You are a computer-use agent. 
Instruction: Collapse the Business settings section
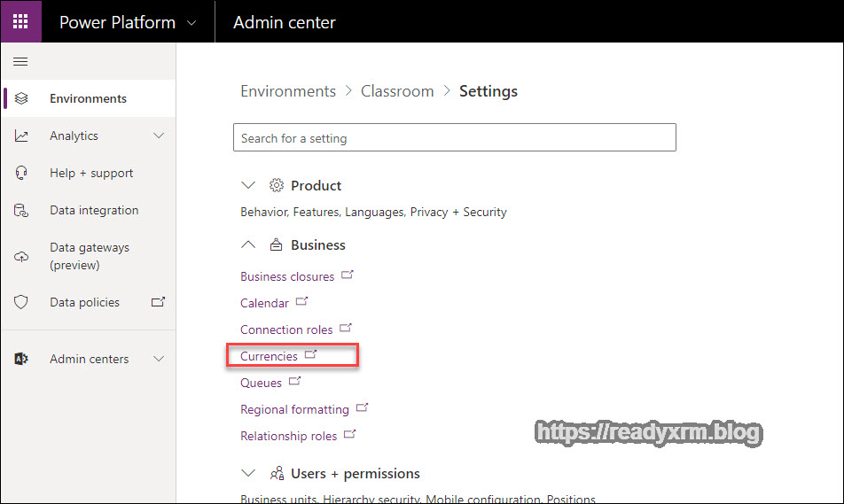pos(248,244)
